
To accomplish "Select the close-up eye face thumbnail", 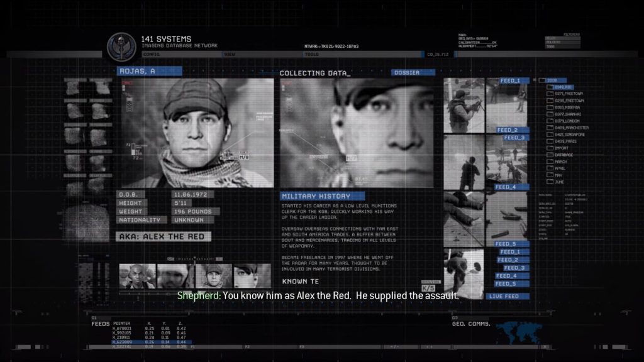I will [x=252, y=277].
